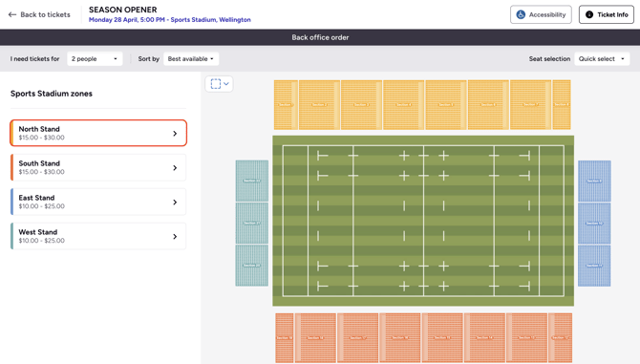Select the 'South Stand' zone name
The image size is (640, 364).
point(39,163)
